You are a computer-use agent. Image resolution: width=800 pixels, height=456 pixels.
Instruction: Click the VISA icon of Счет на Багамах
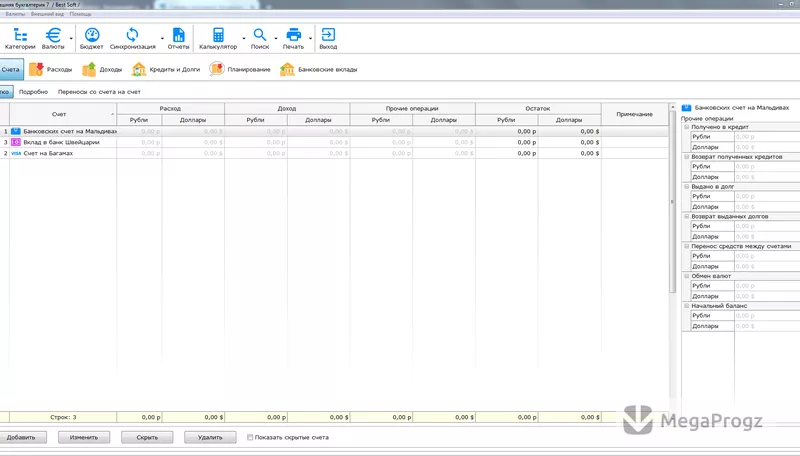click(x=16, y=153)
